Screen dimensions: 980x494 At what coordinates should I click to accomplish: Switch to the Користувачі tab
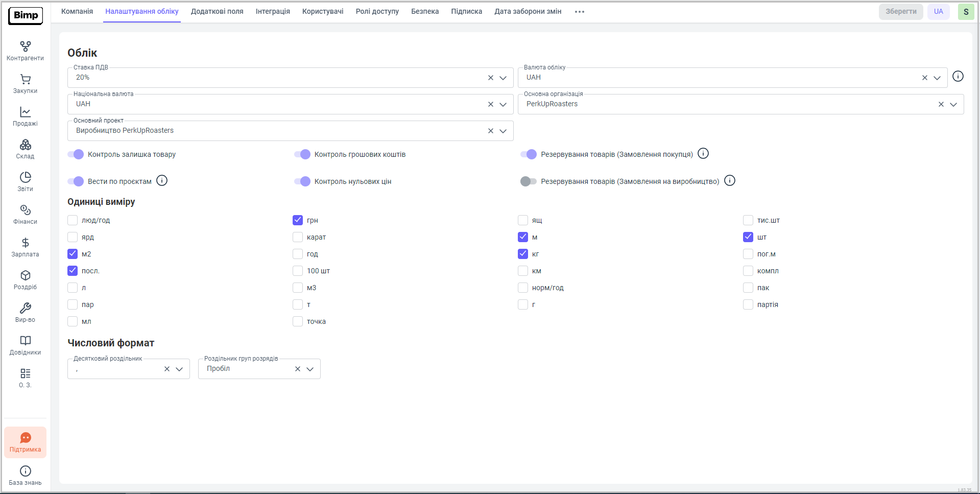[x=323, y=11]
